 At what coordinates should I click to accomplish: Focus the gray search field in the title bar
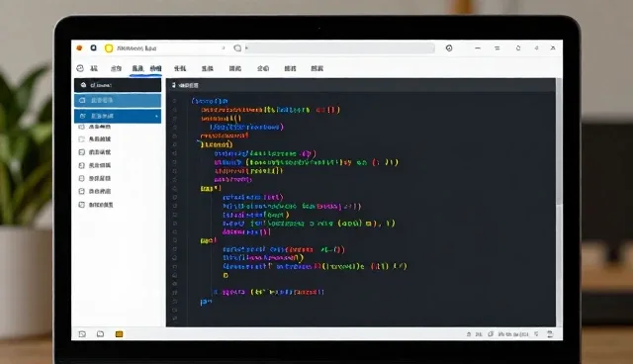coord(339,48)
